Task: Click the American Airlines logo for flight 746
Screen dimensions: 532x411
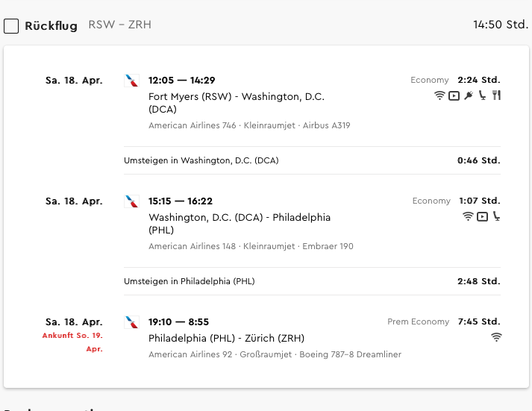Action: [x=131, y=81]
